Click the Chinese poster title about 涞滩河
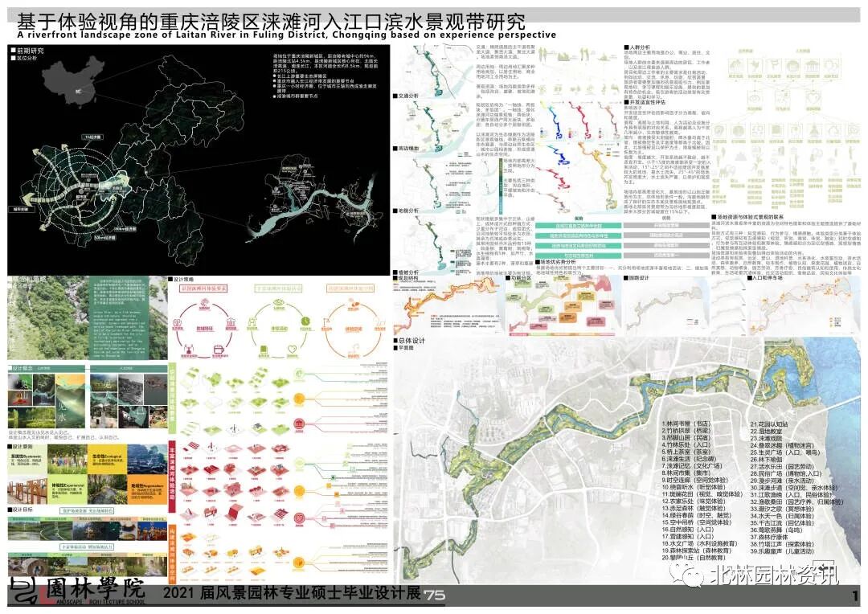Image resolution: width=868 pixels, height=614 pixels. (x=271, y=21)
